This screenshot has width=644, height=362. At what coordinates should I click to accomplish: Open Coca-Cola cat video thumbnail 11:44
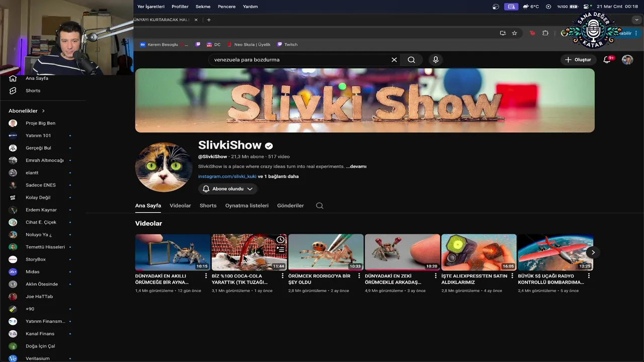coord(249,252)
